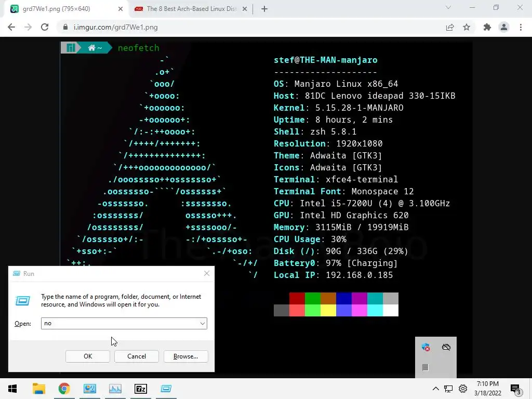Click the browser forward arrow
The image size is (532, 399).
28,27
